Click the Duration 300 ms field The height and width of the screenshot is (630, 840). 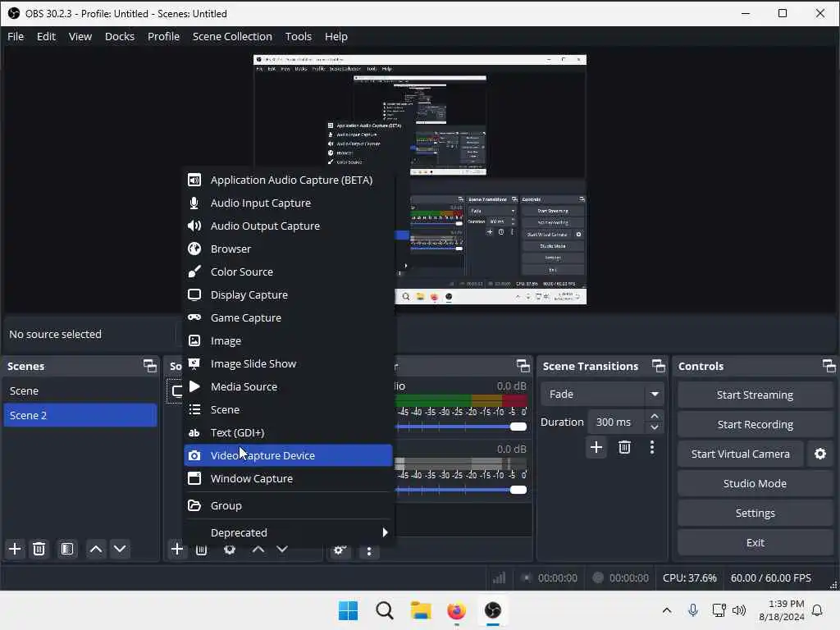tap(616, 422)
